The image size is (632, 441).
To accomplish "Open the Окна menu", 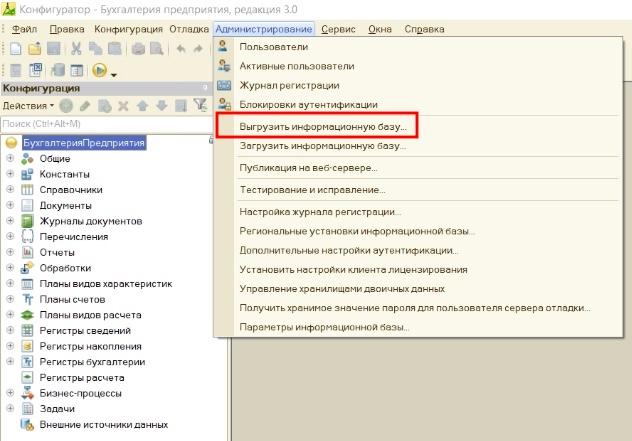I will (380, 29).
